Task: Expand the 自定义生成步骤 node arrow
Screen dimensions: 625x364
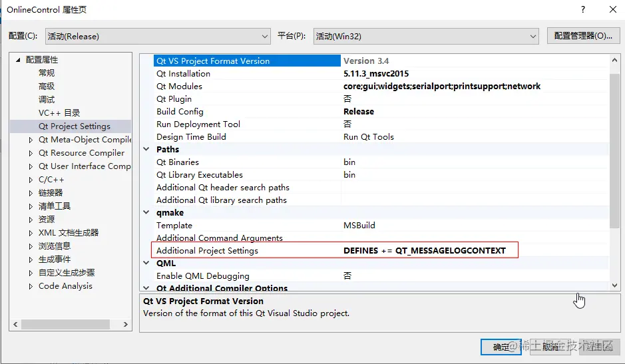Action: tap(31, 273)
